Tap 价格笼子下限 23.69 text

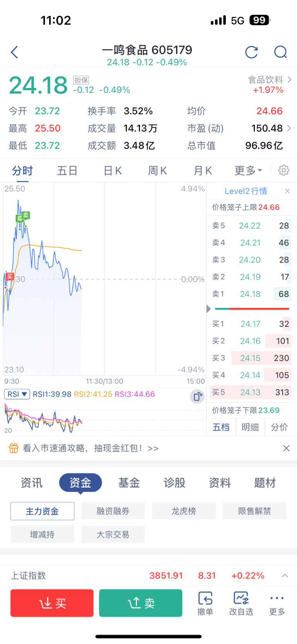pos(246,410)
